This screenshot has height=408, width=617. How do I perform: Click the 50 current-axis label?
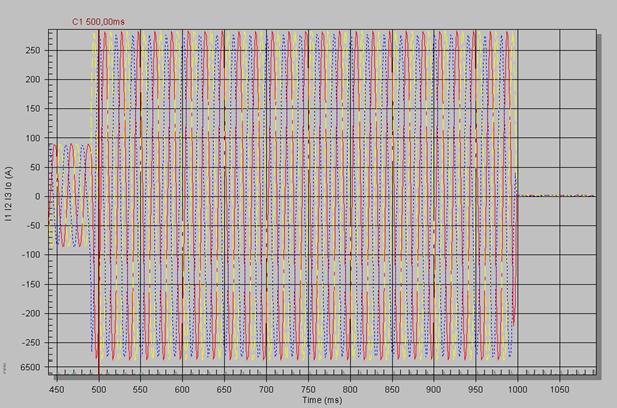(35, 167)
